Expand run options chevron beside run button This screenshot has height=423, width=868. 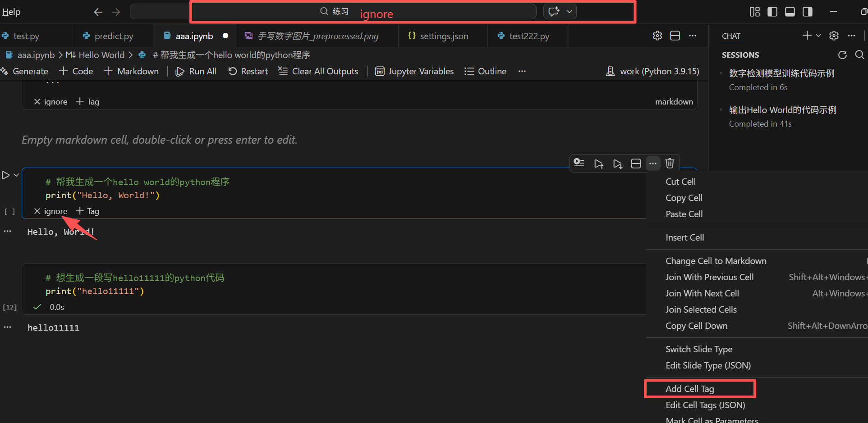tap(16, 175)
